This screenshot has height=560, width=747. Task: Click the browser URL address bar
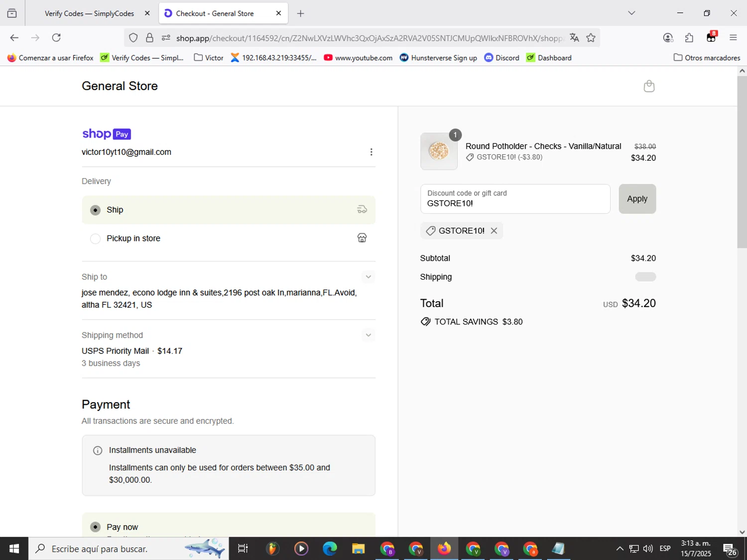370,38
